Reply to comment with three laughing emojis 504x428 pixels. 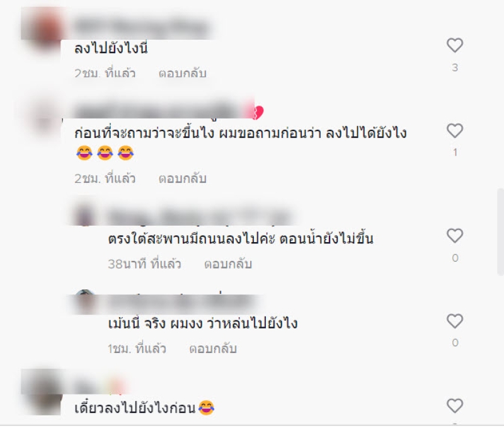coord(182,178)
